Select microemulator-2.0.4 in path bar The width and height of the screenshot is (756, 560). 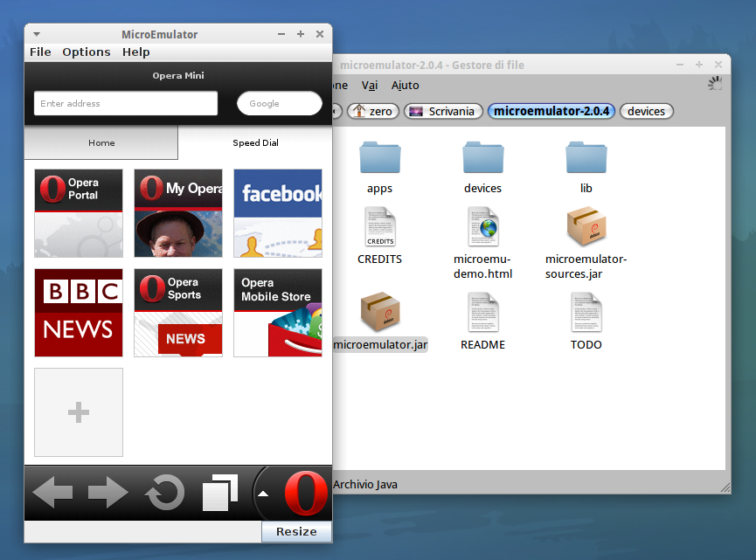pyautogui.click(x=551, y=111)
